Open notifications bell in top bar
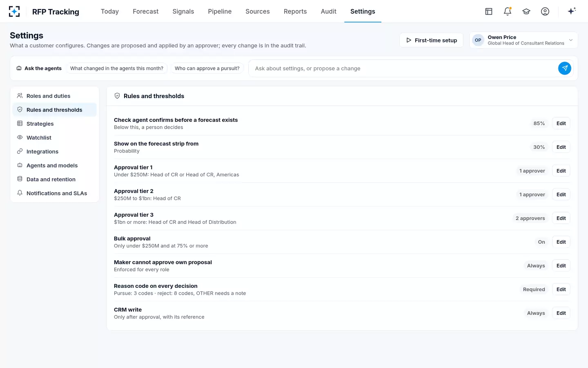Screen dimensions: 588x368 pos(508,11)
